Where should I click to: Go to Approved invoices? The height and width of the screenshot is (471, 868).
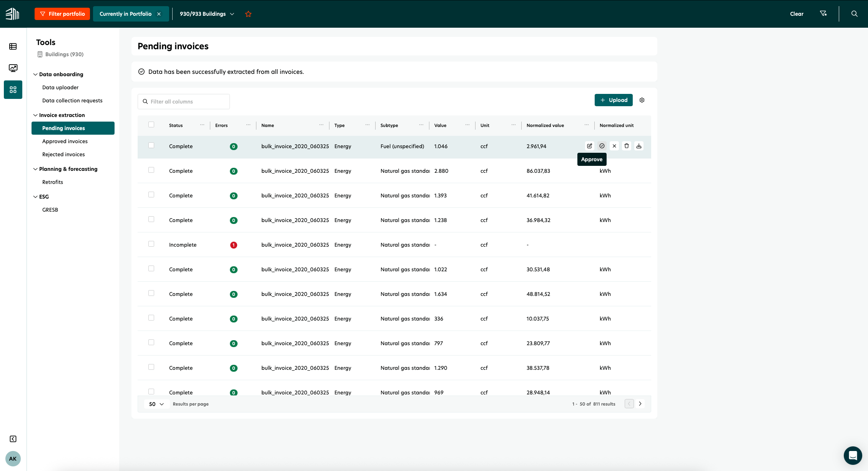[65, 141]
